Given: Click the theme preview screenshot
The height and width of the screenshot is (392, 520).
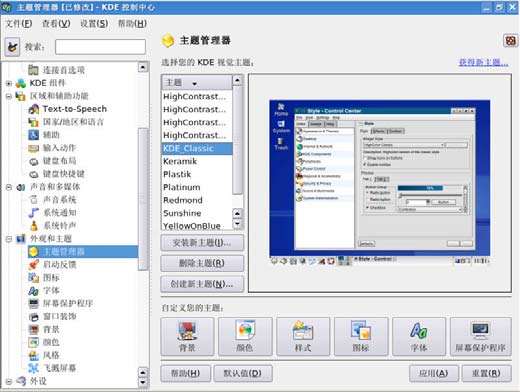Looking at the screenshot, I should [380, 182].
